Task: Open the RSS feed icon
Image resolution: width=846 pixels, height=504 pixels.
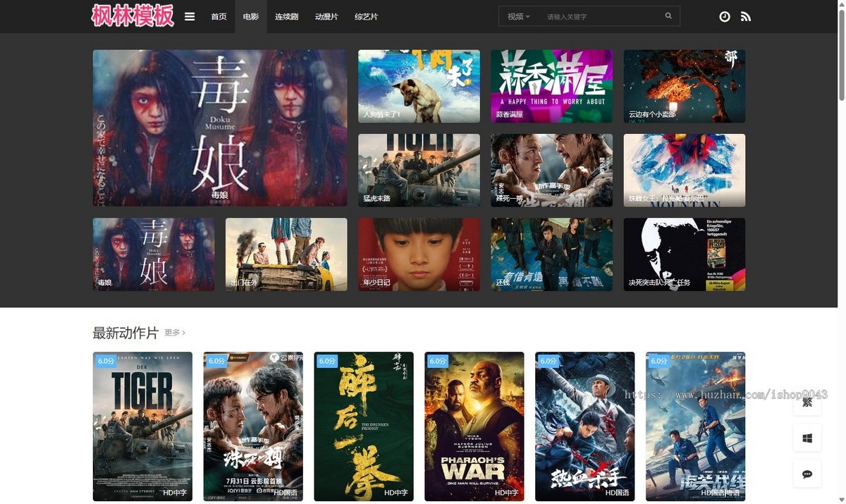Action: point(746,16)
